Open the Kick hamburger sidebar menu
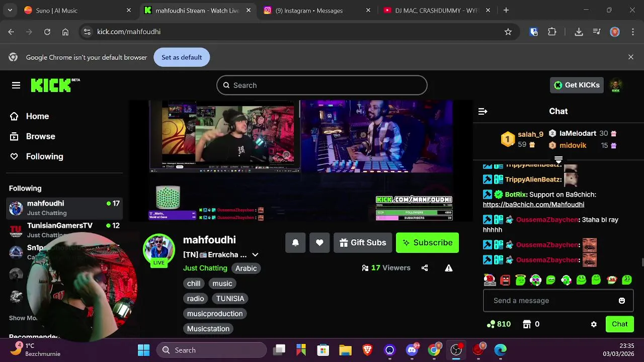644x362 pixels. tap(16, 85)
